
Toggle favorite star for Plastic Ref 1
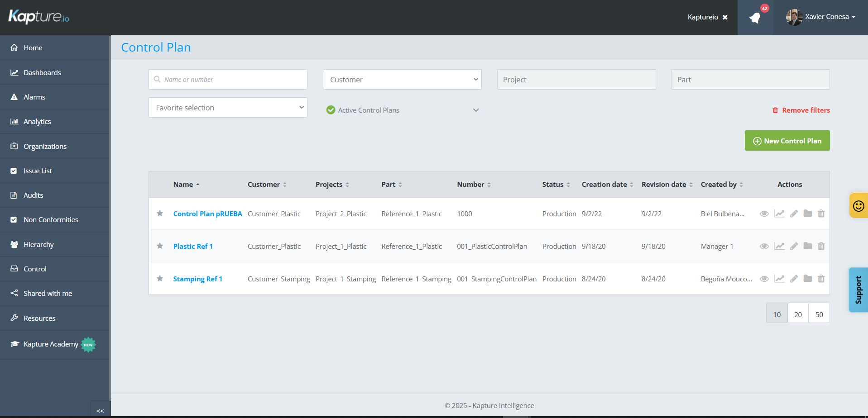pos(160,246)
